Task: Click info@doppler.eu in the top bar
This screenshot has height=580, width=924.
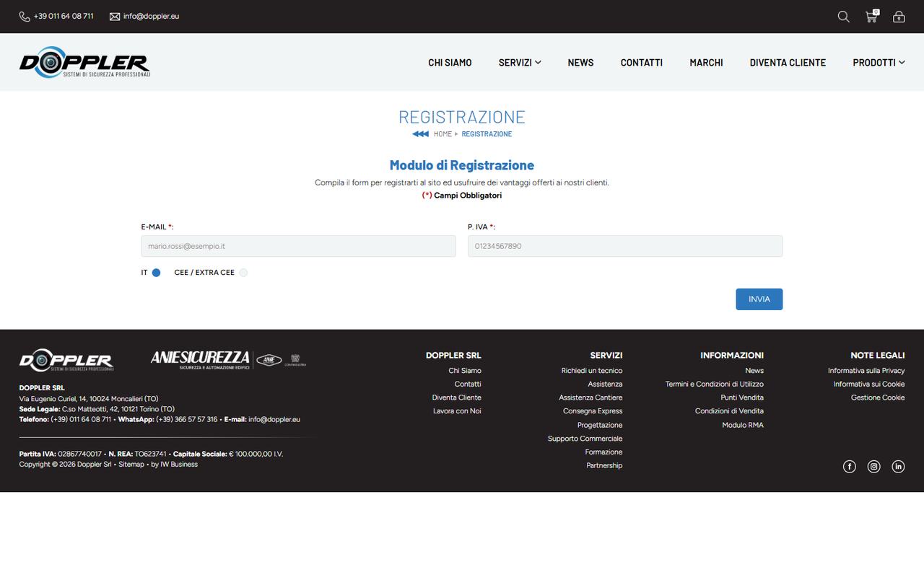Action: pyautogui.click(x=151, y=16)
